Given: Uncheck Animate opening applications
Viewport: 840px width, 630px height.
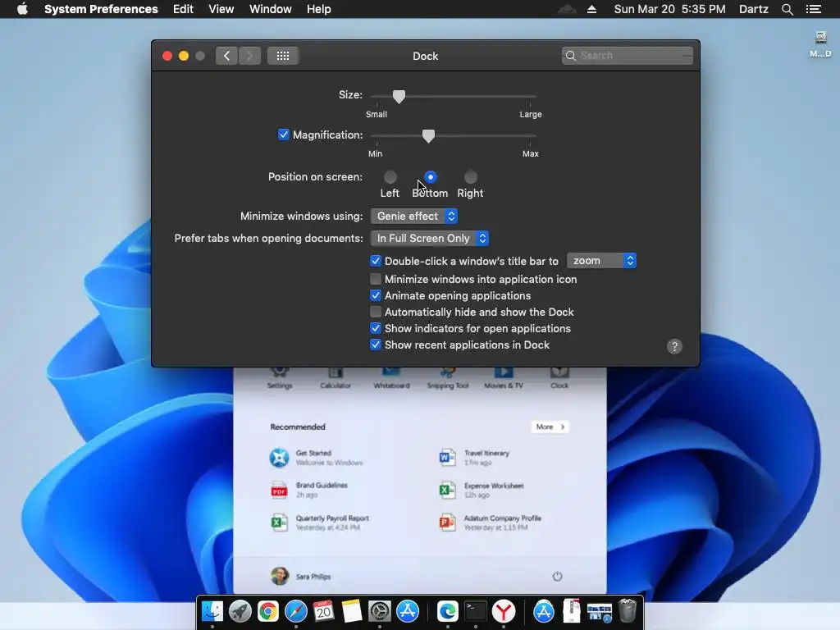Looking at the screenshot, I should tap(376, 295).
